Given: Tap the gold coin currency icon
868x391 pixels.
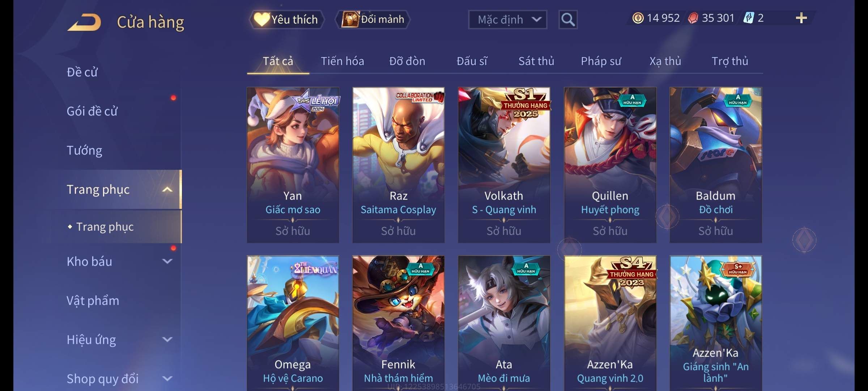Looking at the screenshot, I should tap(638, 18).
